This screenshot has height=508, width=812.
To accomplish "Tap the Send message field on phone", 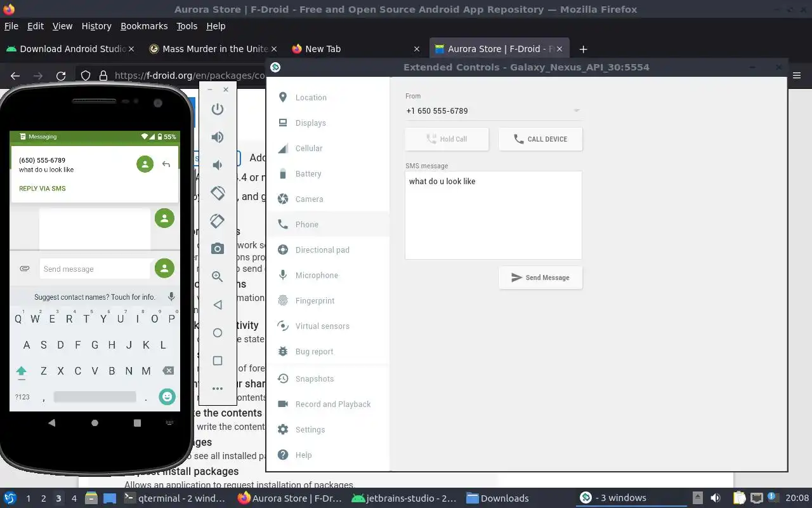I will point(95,269).
